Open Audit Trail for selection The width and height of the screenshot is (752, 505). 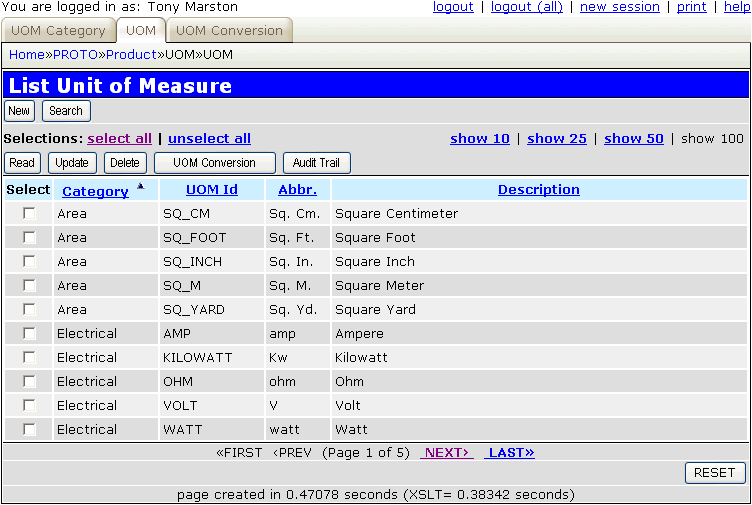[x=317, y=163]
